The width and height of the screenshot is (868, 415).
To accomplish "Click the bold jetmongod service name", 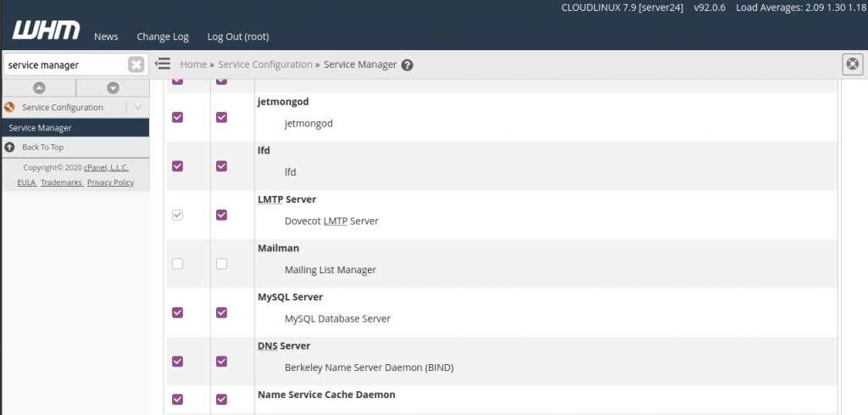I will tap(283, 102).
